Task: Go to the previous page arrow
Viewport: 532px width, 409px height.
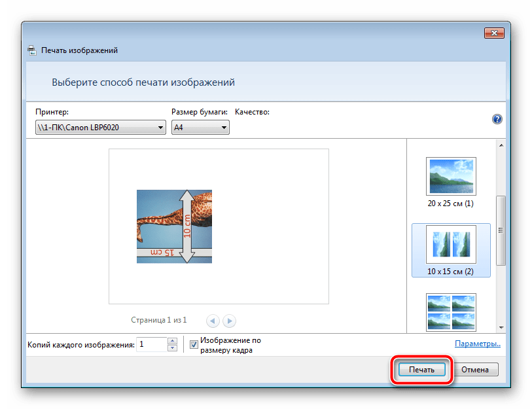Action: 213,321
